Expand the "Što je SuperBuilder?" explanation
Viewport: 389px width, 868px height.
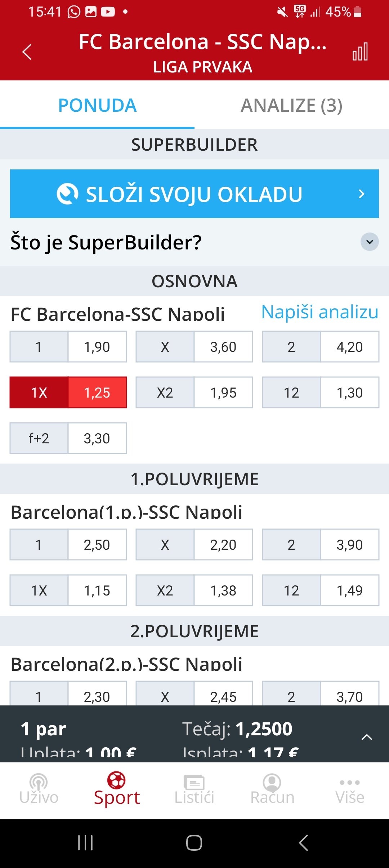pyautogui.click(x=370, y=242)
